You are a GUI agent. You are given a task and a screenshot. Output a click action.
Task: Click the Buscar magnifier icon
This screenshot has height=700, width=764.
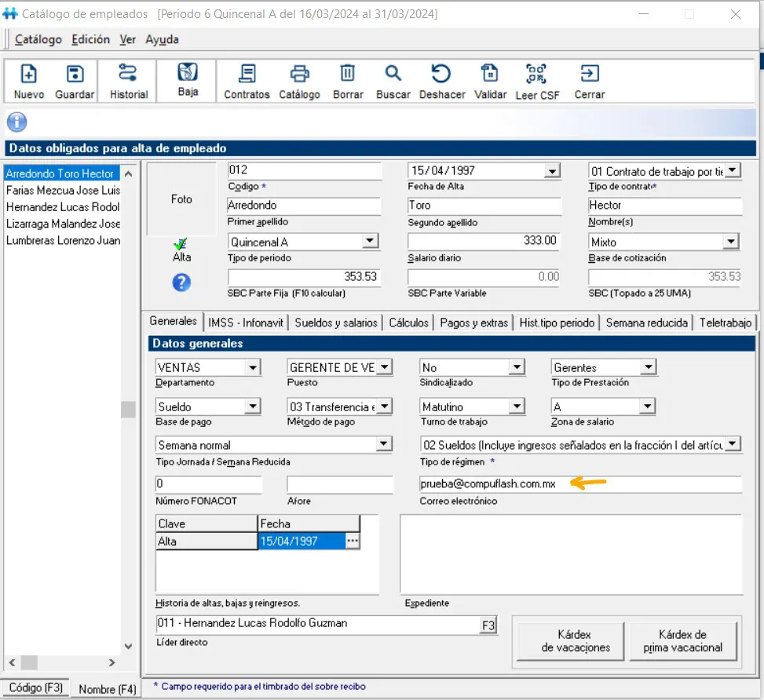tap(393, 75)
